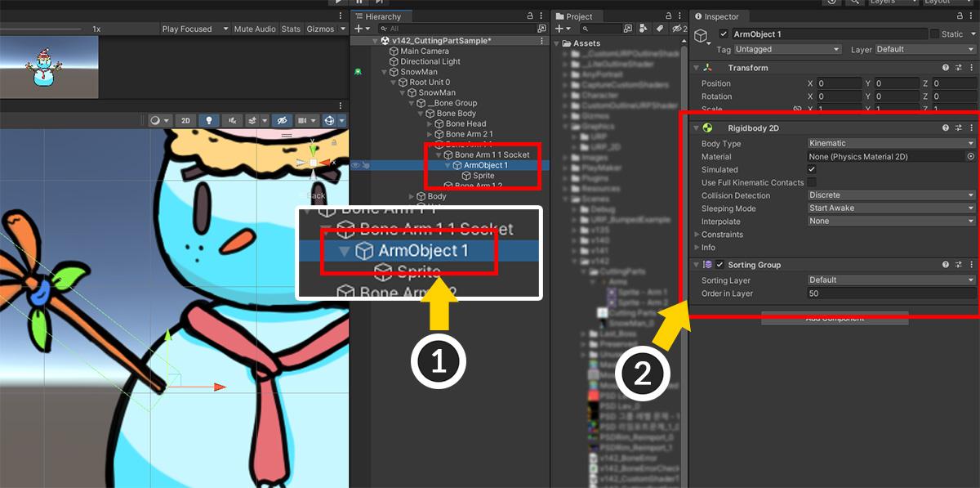
Task: Toggle Scene audio mute icon
Action: (234, 120)
